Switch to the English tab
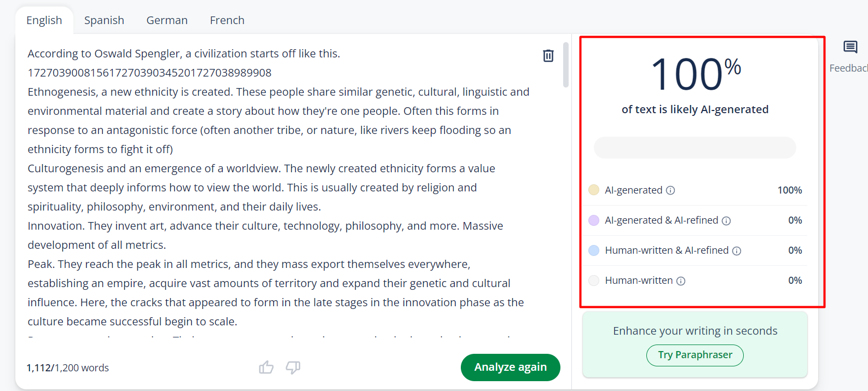Image resolution: width=868 pixels, height=391 pixels. pos(44,20)
